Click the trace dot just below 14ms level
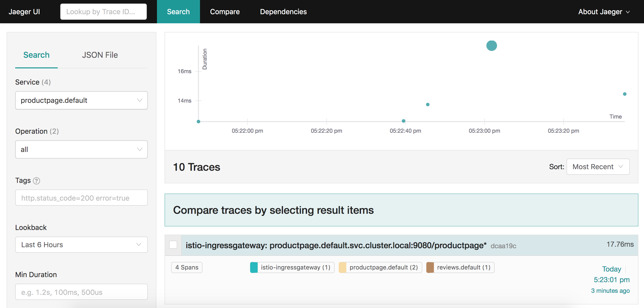The width and height of the screenshot is (644, 308). coord(428,105)
